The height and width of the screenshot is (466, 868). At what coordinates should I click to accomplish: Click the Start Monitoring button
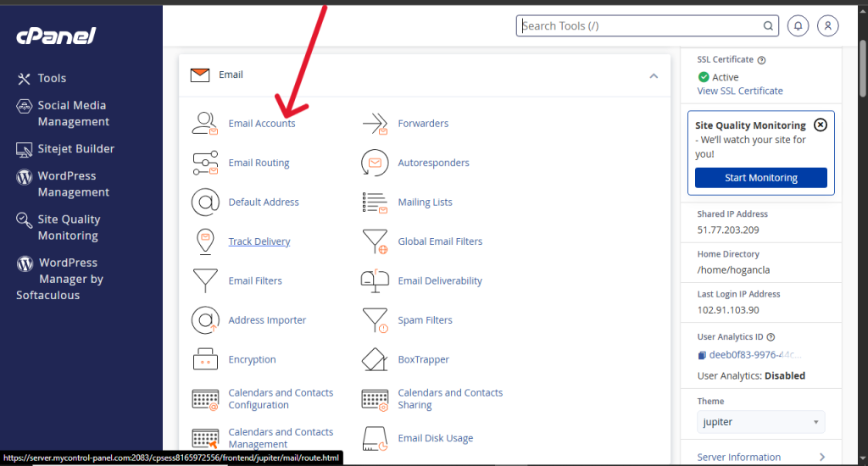[x=760, y=178]
